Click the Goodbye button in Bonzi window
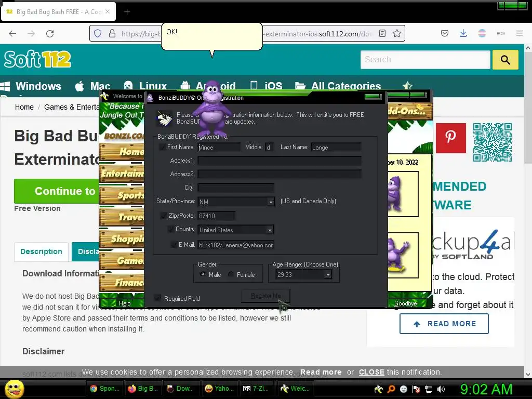532x399 pixels. point(405,303)
